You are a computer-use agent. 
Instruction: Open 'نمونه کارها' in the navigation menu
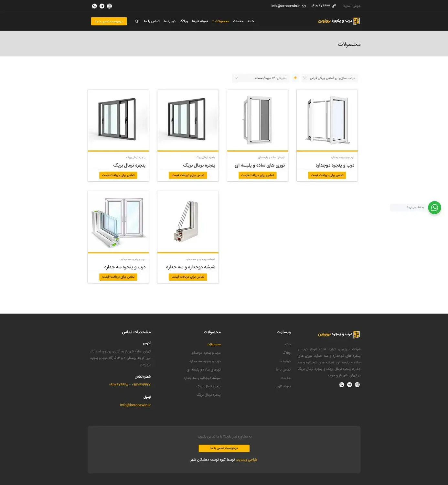click(x=200, y=21)
